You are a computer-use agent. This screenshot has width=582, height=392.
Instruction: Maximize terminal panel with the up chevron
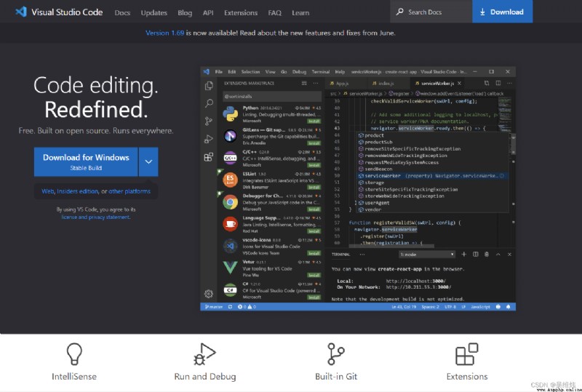(x=498, y=255)
